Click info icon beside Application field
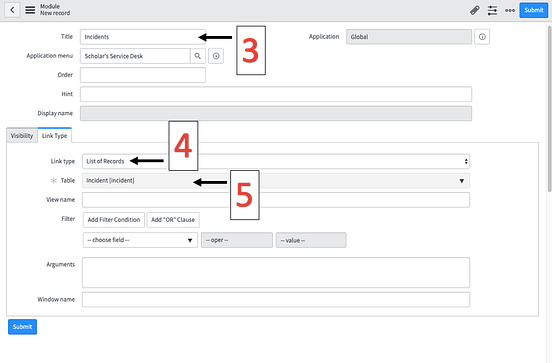Image resolution: width=552 pixels, height=363 pixels. pos(482,37)
